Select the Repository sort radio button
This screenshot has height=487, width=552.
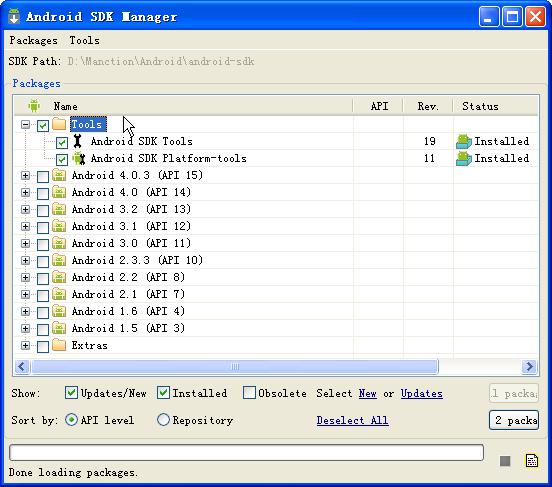click(x=163, y=419)
